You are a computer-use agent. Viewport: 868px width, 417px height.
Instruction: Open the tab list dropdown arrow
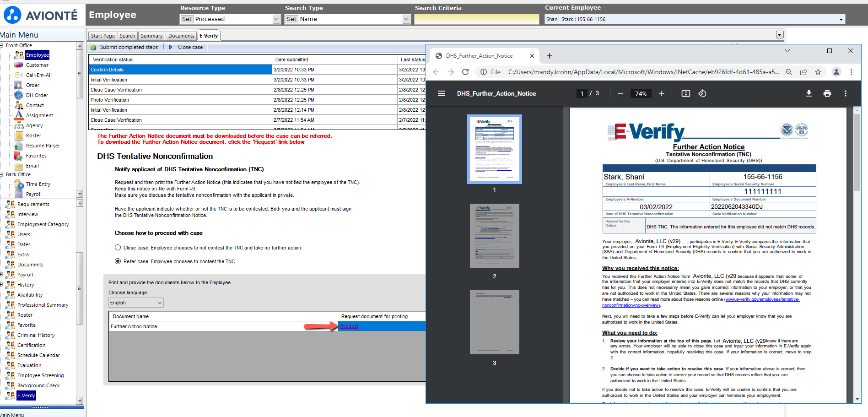coord(780,35)
